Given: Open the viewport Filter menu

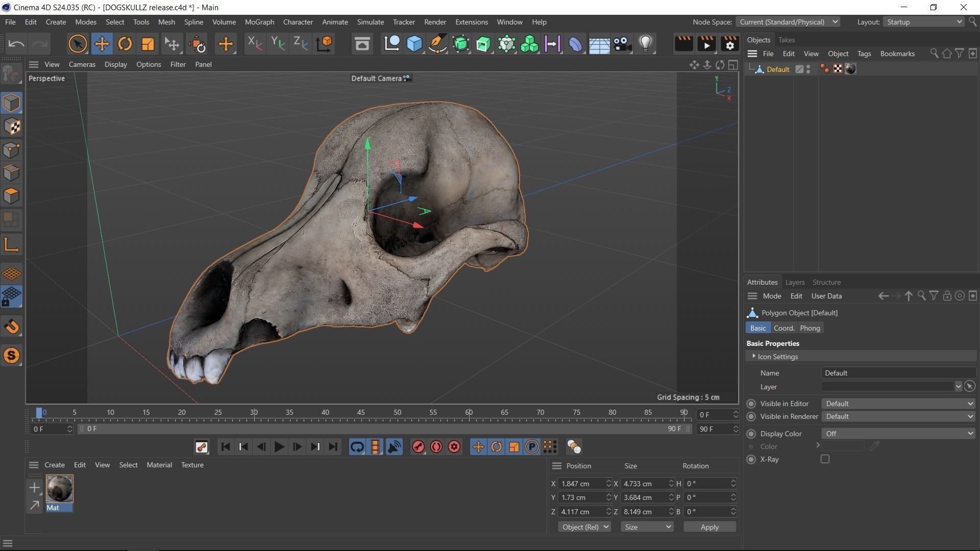Looking at the screenshot, I should (178, 64).
